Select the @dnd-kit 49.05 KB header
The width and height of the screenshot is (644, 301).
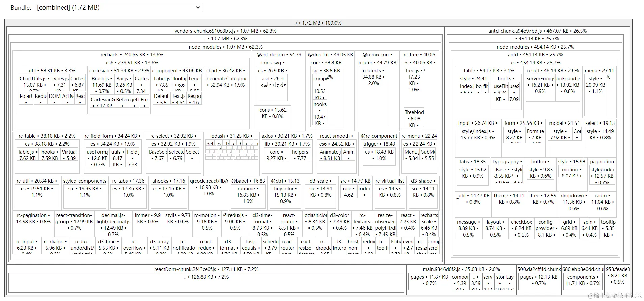click(330, 54)
